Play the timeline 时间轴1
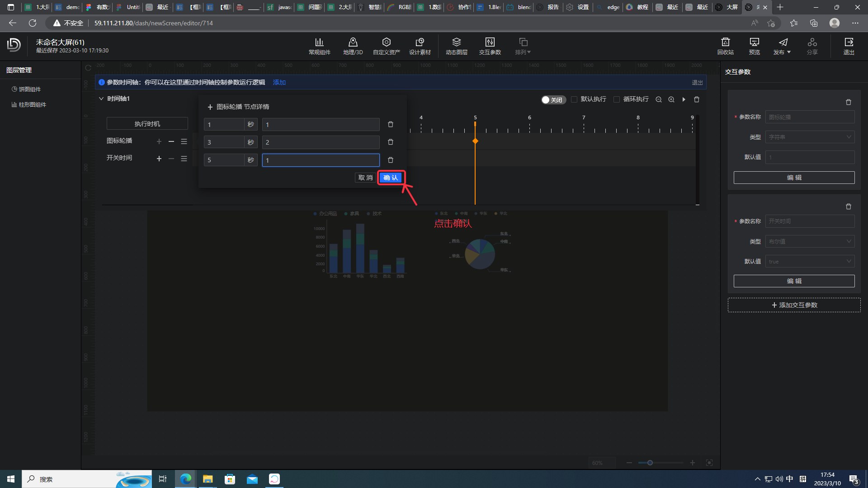This screenshot has height=488, width=868. tap(684, 99)
